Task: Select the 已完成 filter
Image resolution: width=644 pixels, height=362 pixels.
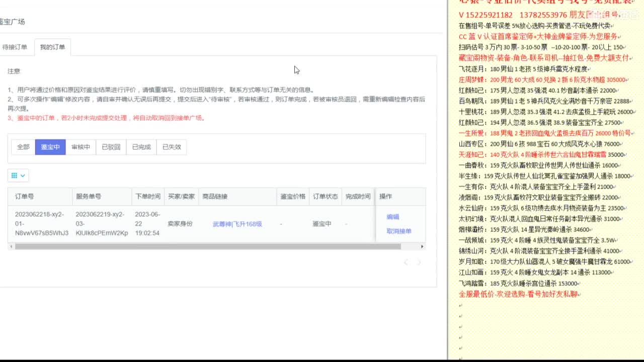Action: click(141, 147)
